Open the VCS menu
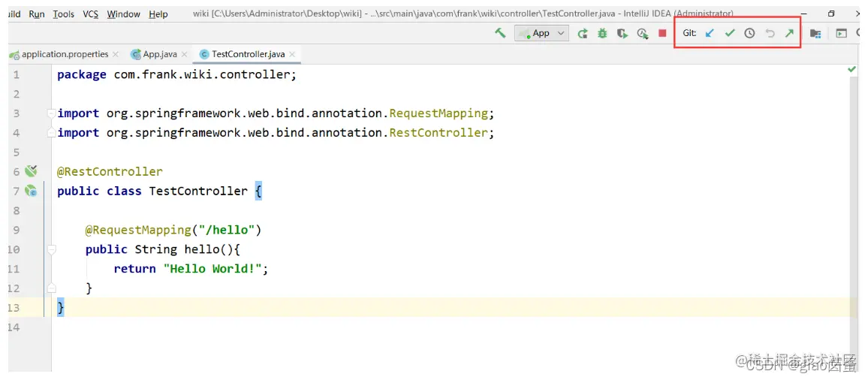The height and width of the screenshot is (380, 868). point(91,14)
